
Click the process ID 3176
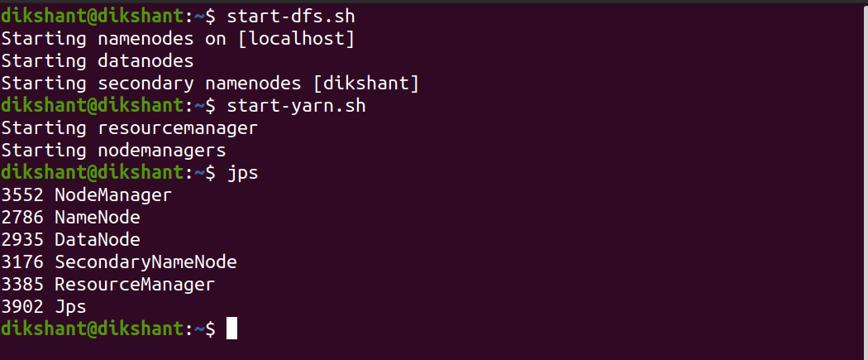[23, 262]
